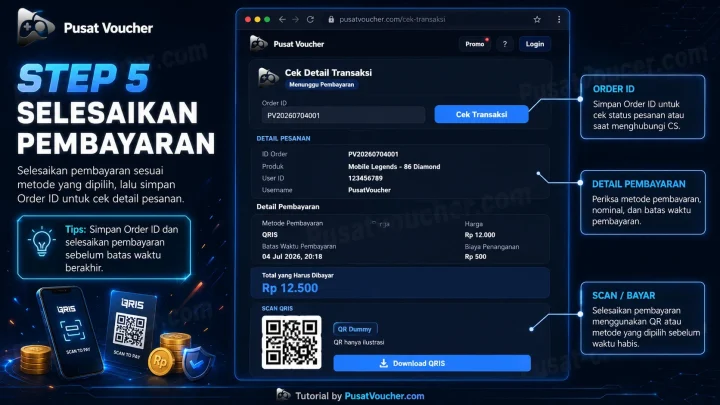
Task: Click the Cek Detail Transaksi gamepad icon
Action: (x=268, y=77)
